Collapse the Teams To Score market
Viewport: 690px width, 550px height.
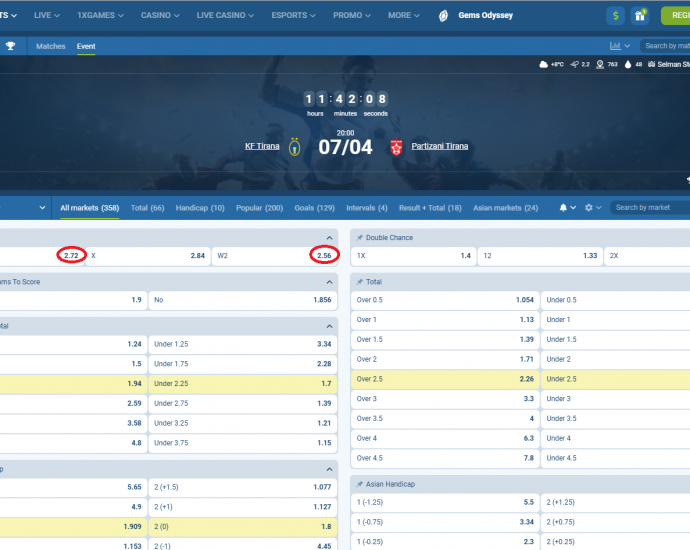point(329,282)
